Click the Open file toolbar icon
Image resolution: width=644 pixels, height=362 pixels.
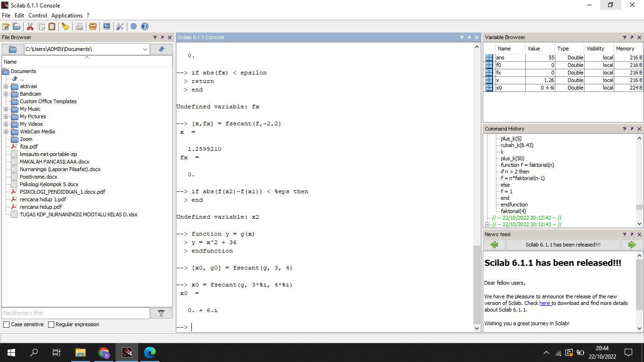click(17, 26)
